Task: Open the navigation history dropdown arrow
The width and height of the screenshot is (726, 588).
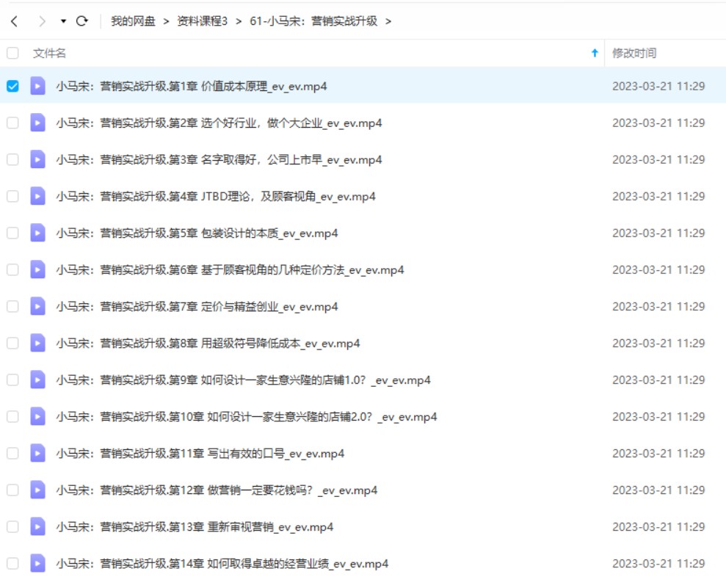Action: [63, 21]
